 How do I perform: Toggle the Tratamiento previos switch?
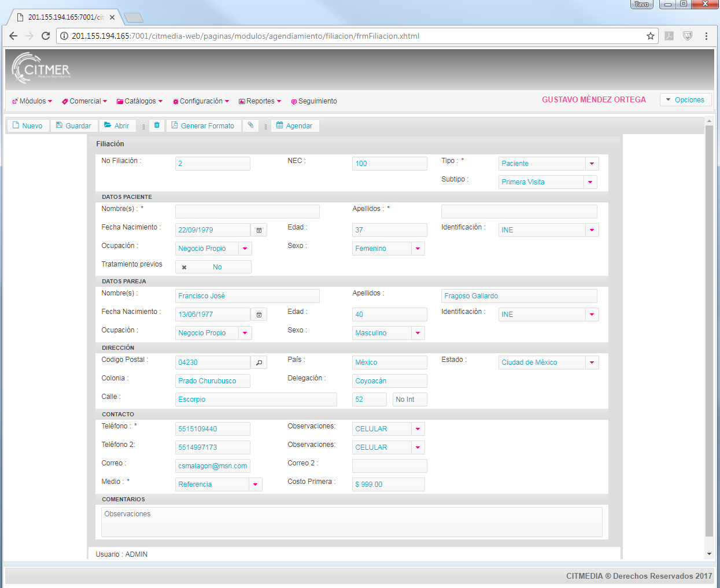coord(213,267)
